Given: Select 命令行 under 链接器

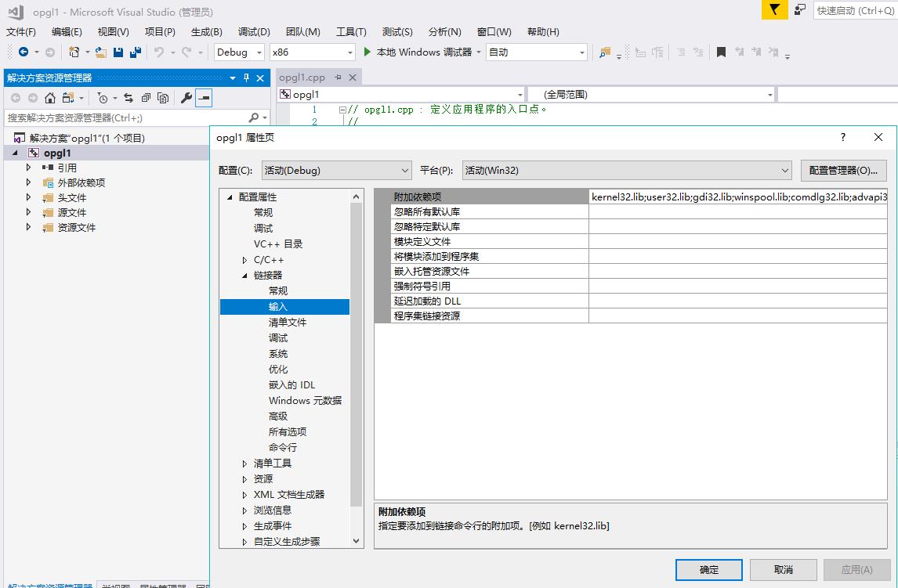Looking at the screenshot, I should click(282, 447).
